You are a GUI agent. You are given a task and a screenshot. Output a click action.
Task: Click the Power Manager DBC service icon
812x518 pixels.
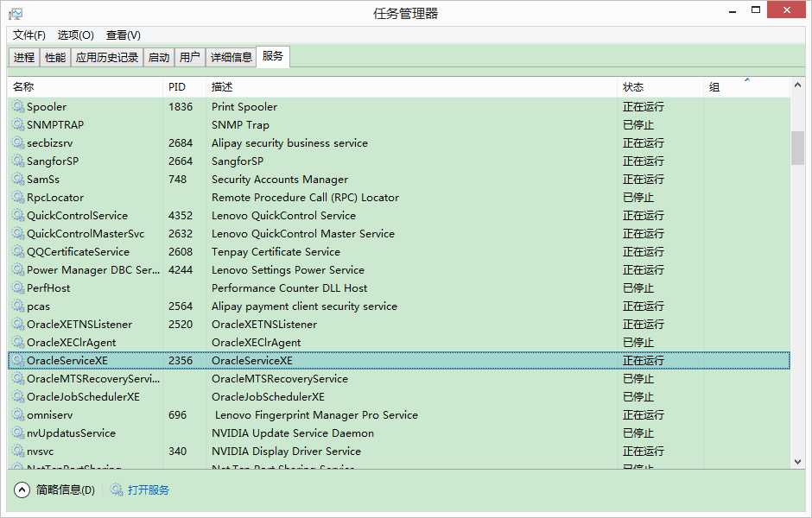coord(19,269)
